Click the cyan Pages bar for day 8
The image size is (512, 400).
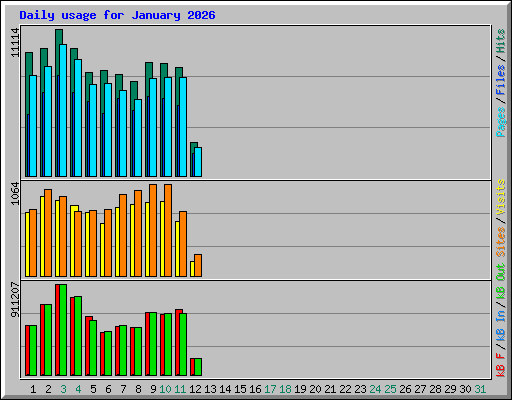click(x=138, y=138)
